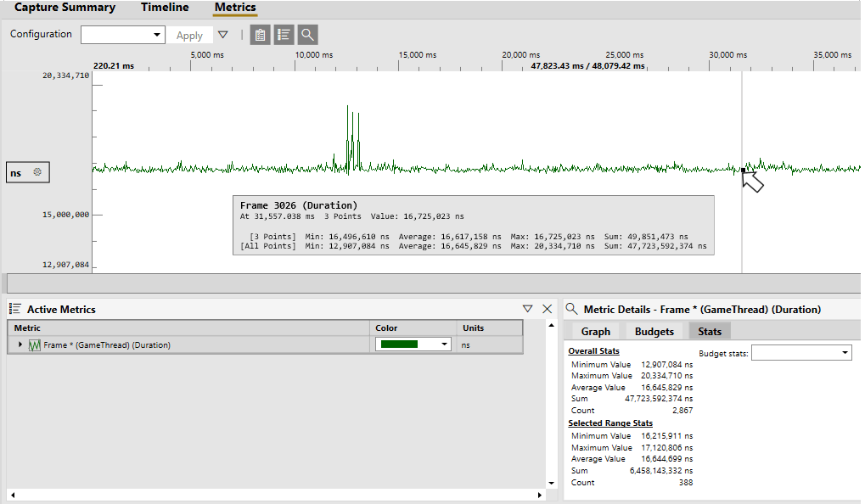
Task: Expand the Frame * (GameThread) metric row
Action: click(x=20, y=344)
